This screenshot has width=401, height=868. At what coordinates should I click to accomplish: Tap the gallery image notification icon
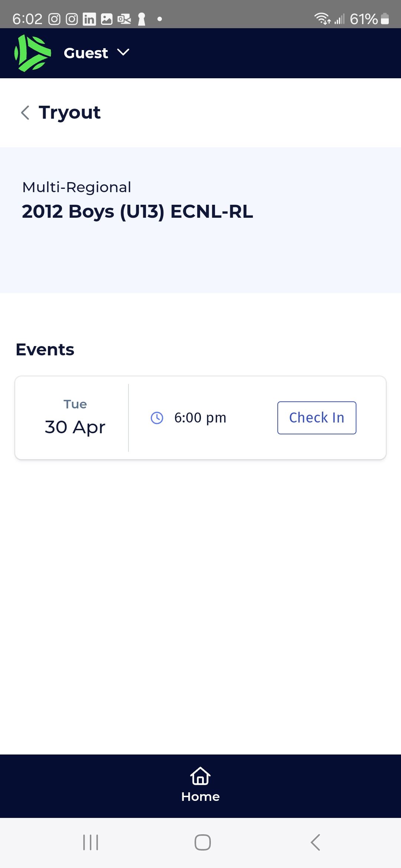107,19
